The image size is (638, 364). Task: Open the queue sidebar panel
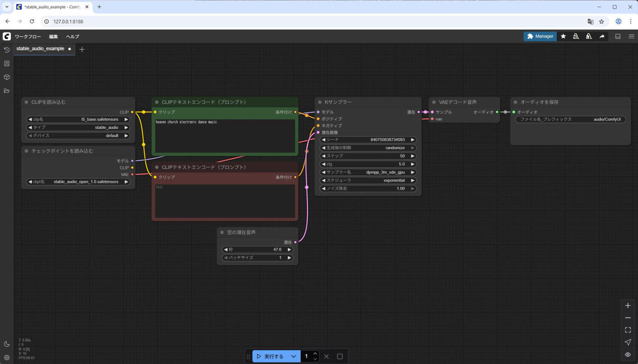(6, 63)
